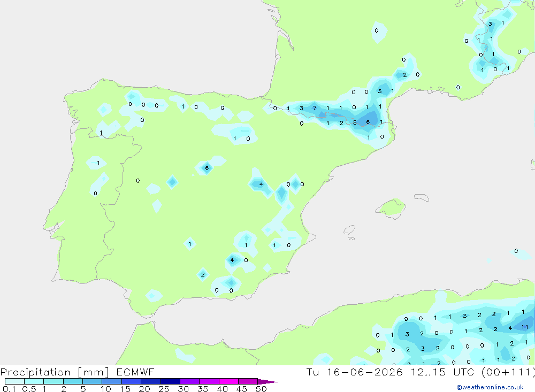Select the 30–35 mm purple legend swatch
535x392 pixels.
190,381
